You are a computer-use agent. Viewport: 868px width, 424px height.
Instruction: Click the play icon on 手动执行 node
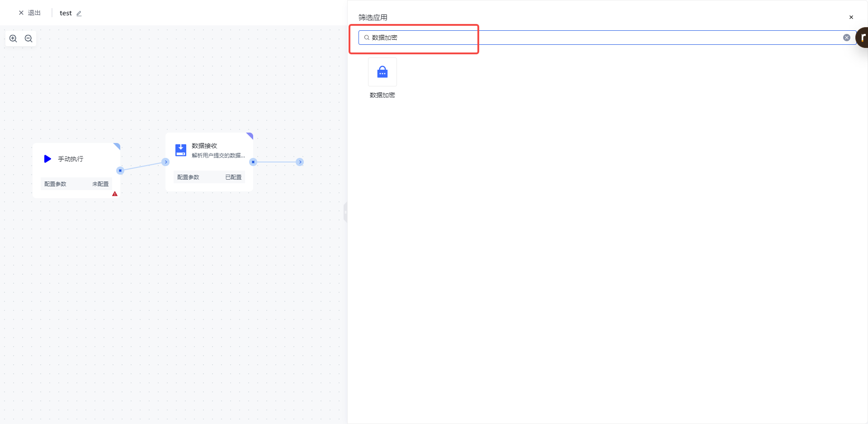click(x=47, y=159)
